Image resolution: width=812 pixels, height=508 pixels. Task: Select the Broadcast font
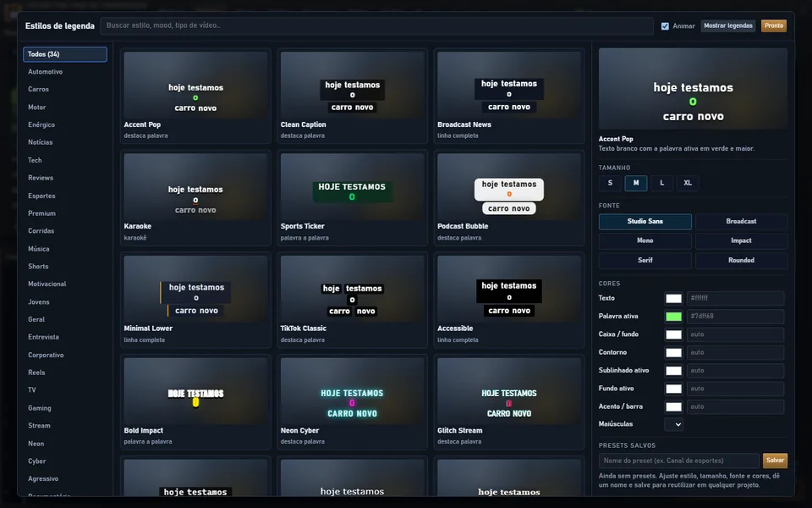[x=741, y=221]
